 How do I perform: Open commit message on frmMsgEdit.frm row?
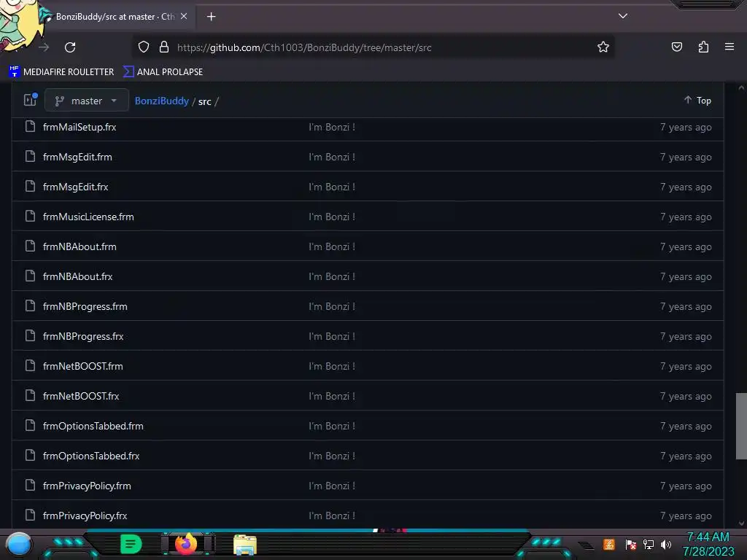[x=332, y=157]
